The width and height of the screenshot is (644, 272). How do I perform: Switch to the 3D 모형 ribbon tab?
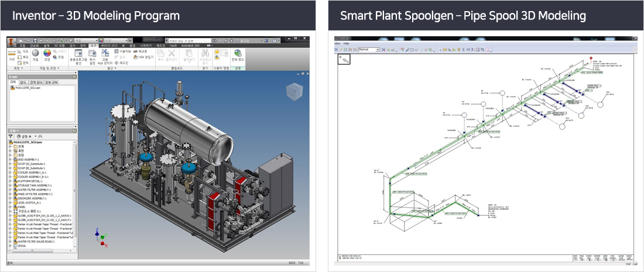[60, 46]
